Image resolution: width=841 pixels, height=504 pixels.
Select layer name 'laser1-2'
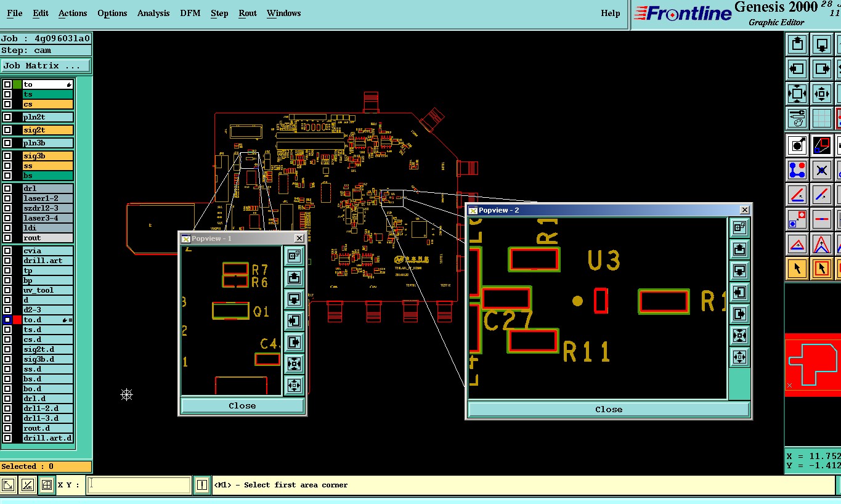[48, 198]
